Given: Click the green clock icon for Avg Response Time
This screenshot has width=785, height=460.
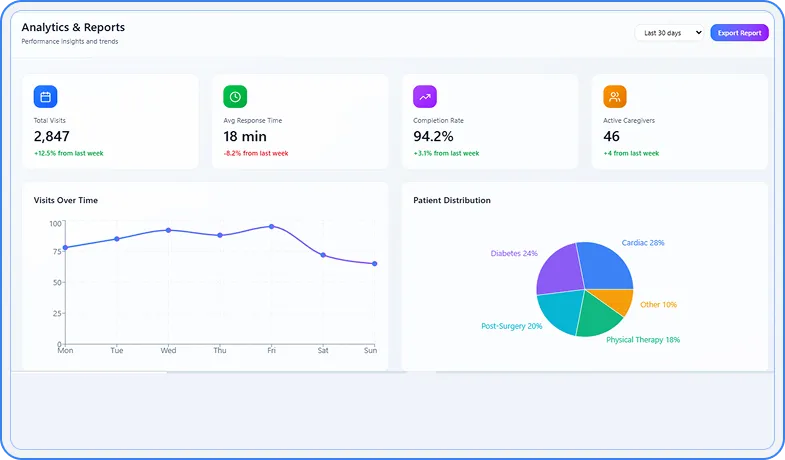Looking at the screenshot, I should coord(235,97).
